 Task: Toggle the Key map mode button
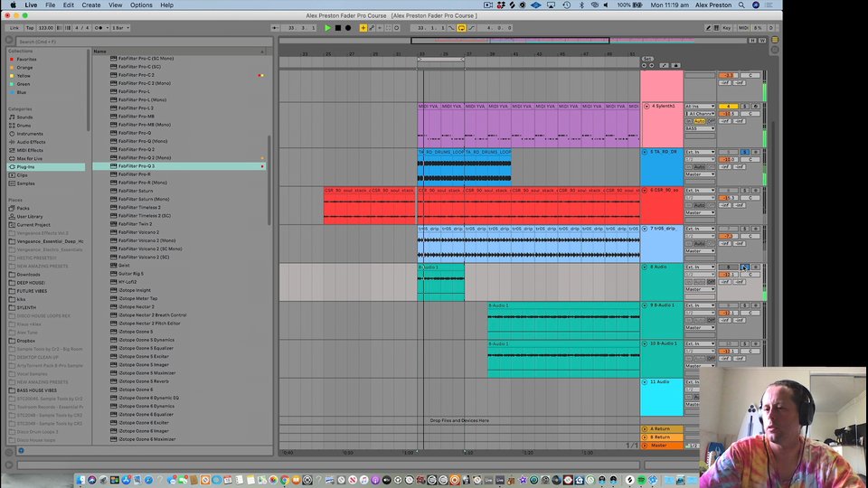click(x=727, y=28)
